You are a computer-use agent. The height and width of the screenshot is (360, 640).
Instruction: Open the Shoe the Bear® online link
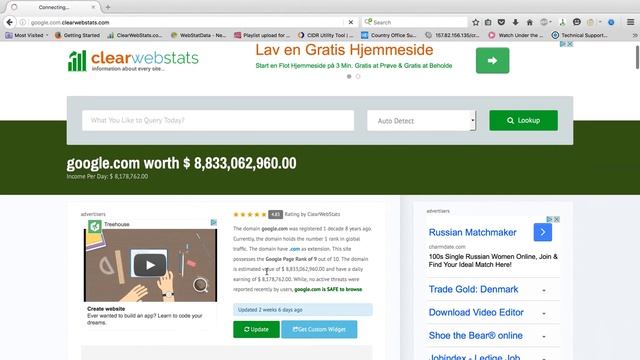(476, 336)
